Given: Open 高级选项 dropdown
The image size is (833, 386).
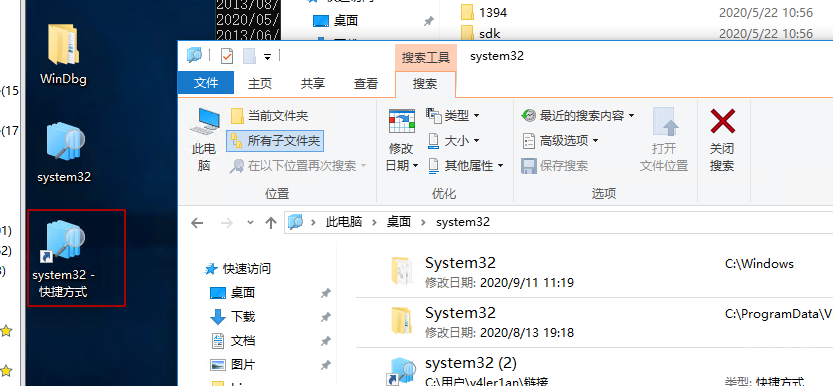Looking at the screenshot, I should 560,141.
